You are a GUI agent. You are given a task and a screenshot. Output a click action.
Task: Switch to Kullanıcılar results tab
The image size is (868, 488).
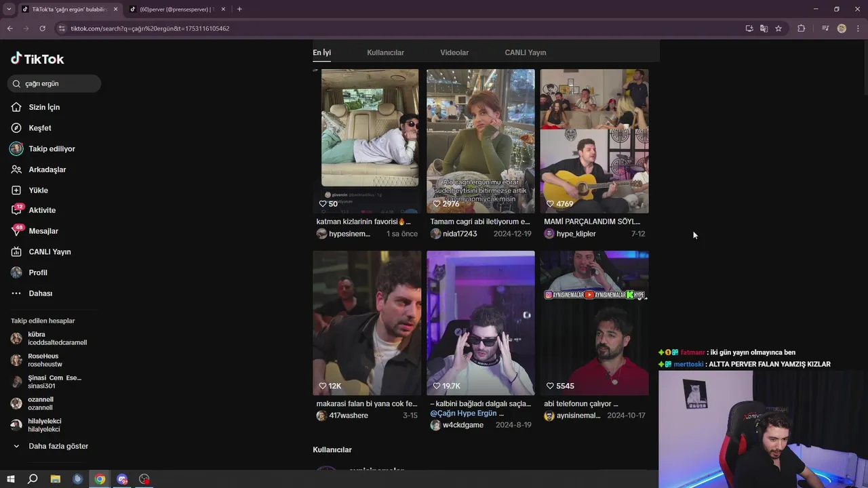[385, 52]
